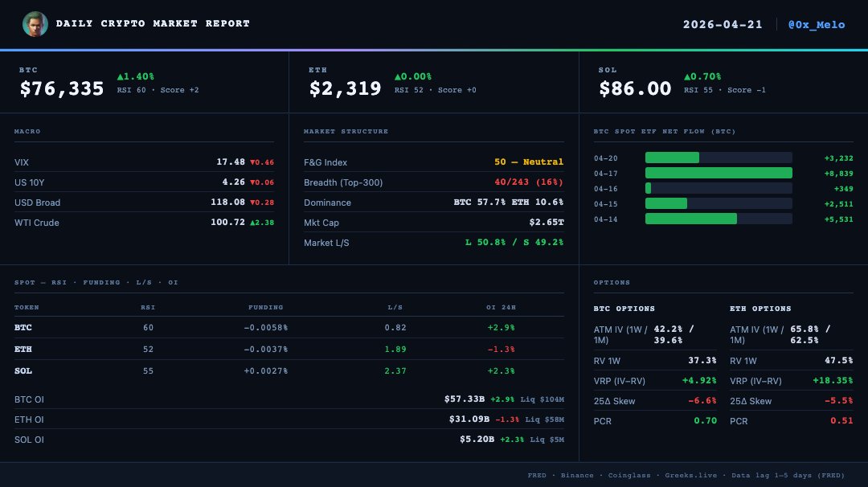Select the BTC price $76,335
This screenshot has height=487, width=868.
pos(62,88)
